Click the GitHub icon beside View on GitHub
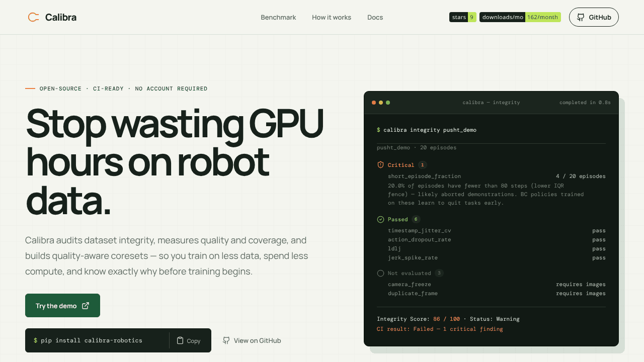The image size is (644, 362). (226, 340)
